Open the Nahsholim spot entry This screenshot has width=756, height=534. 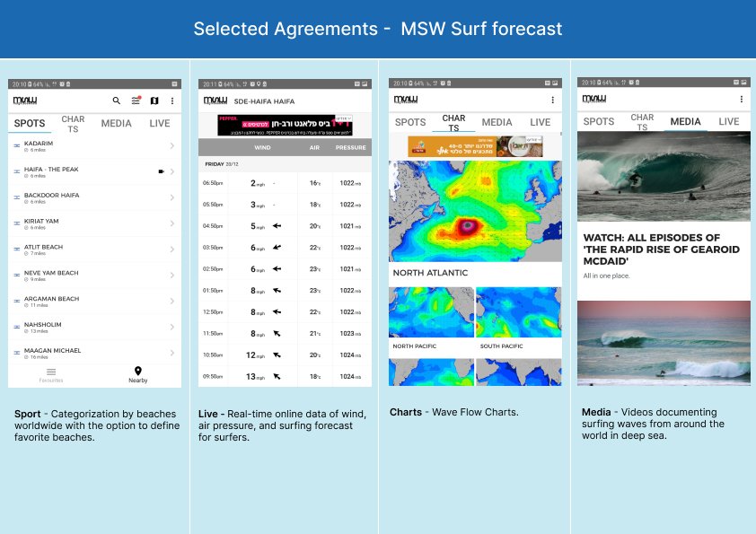(95, 328)
